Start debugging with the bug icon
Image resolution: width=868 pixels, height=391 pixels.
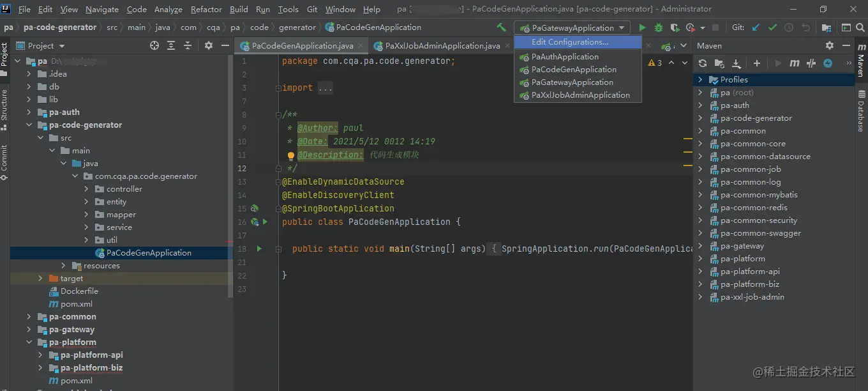click(x=659, y=27)
